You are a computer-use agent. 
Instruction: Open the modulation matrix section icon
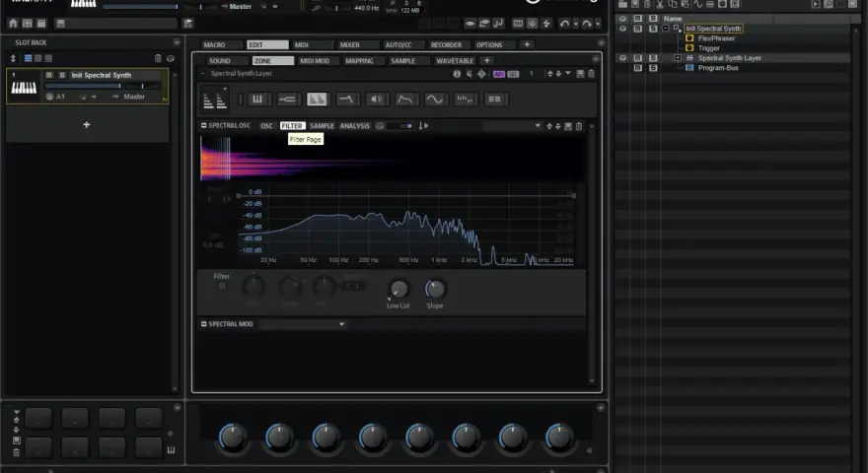pyautogui.click(x=494, y=99)
